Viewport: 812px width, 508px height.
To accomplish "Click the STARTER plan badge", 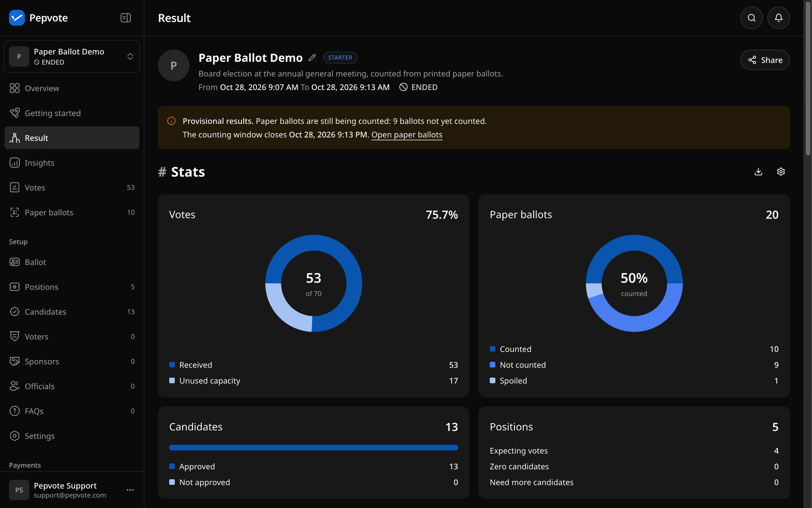I will click(x=340, y=58).
